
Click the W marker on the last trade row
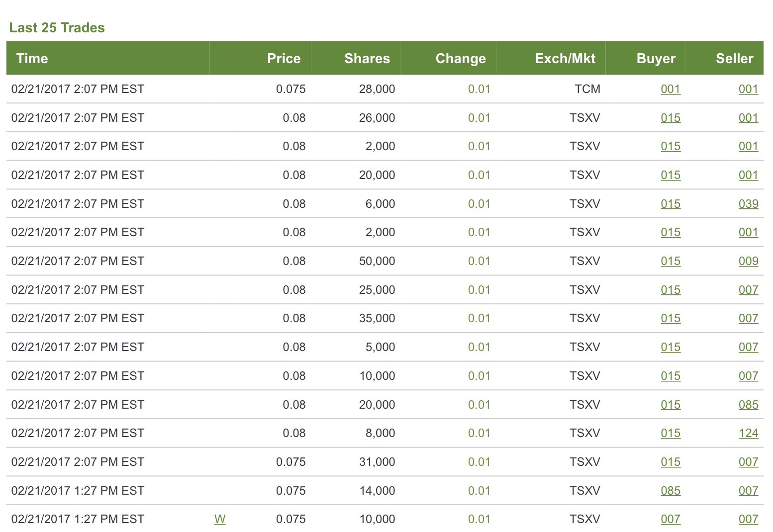pos(220,519)
